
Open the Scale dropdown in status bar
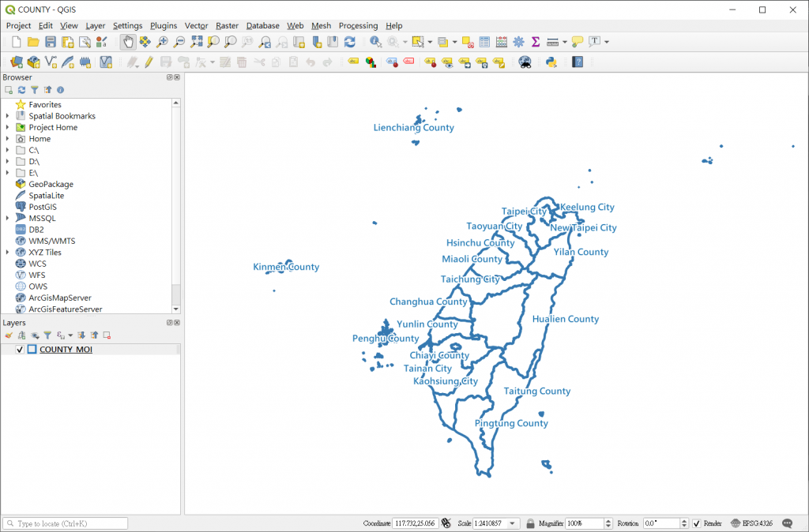pyautogui.click(x=512, y=523)
